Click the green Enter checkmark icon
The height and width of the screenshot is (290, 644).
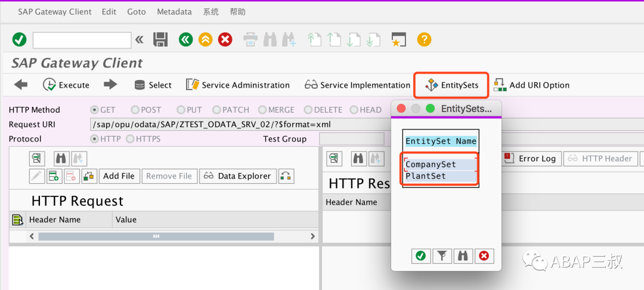[x=19, y=40]
